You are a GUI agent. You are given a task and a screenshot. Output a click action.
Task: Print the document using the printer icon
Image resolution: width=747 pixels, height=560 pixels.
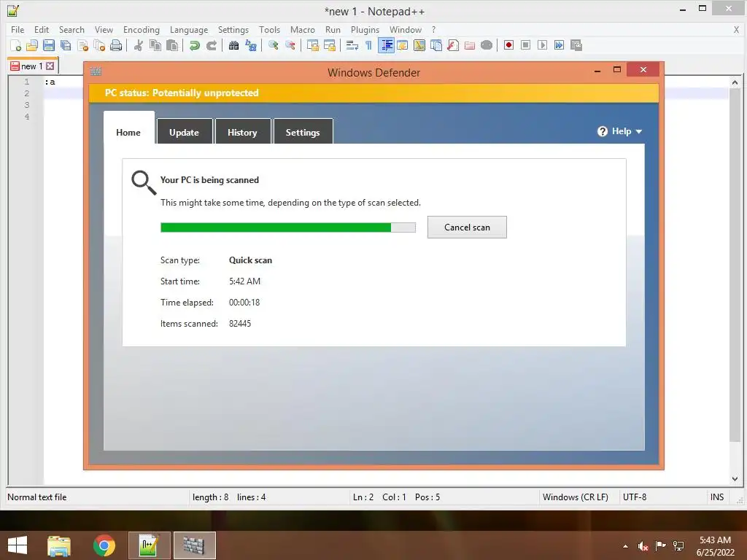(x=116, y=45)
